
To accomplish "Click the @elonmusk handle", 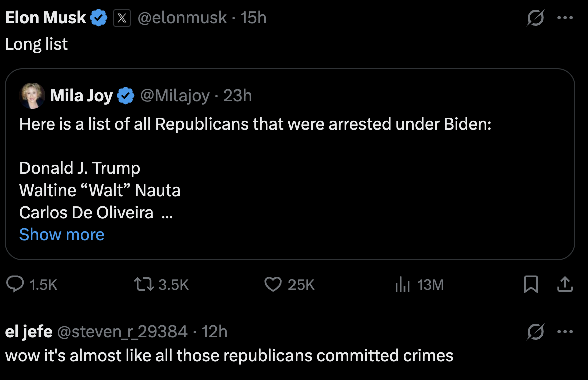I will click(182, 18).
